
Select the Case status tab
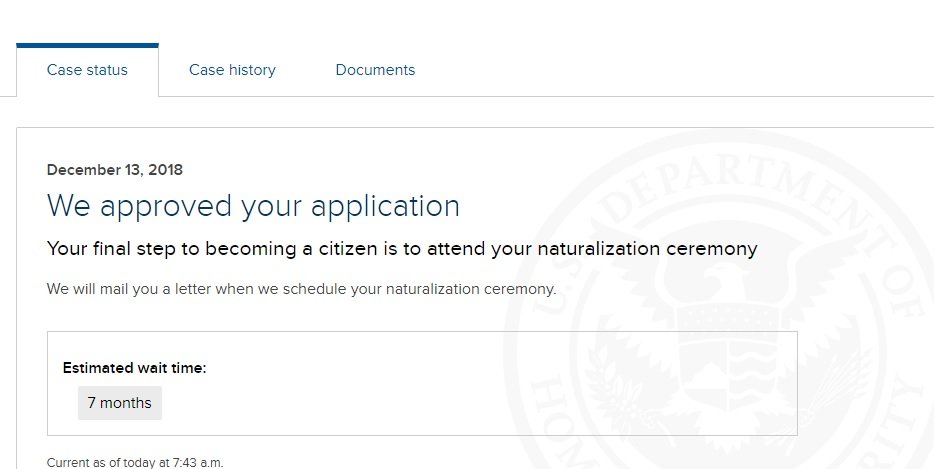87,70
